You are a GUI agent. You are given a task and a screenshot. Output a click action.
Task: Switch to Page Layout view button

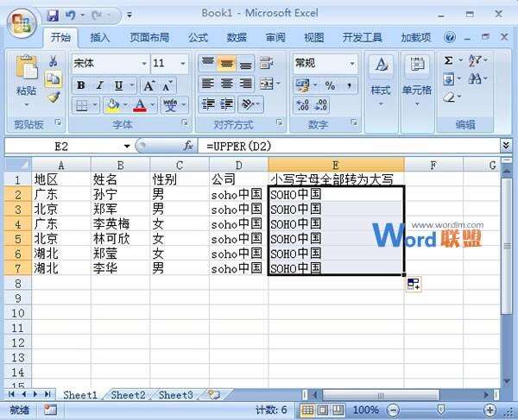[x=322, y=411]
